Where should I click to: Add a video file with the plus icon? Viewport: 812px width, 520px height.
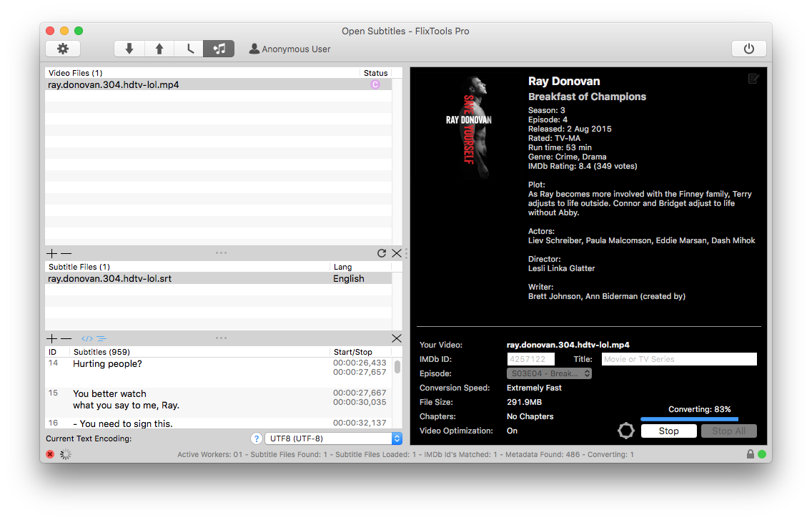(51, 253)
